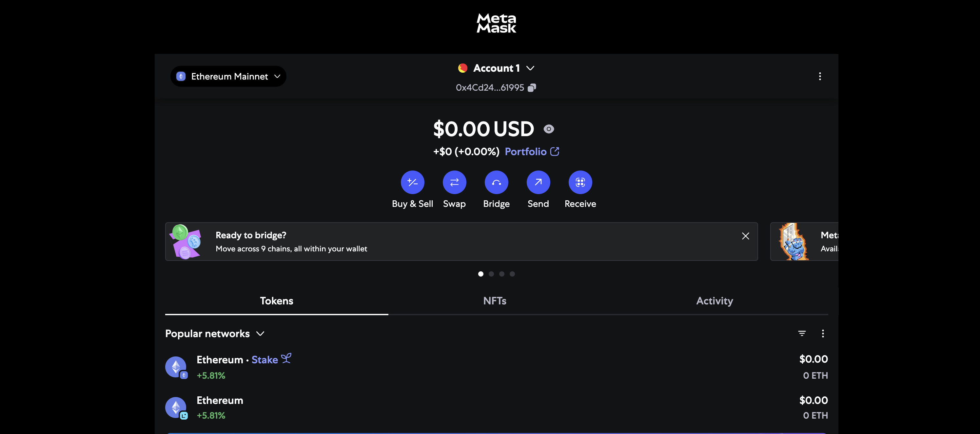Open the Ethereum Mainnet network dropdown
Image resolution: width=980 pixels, height=434 pixels.
[x=228, y=76]
